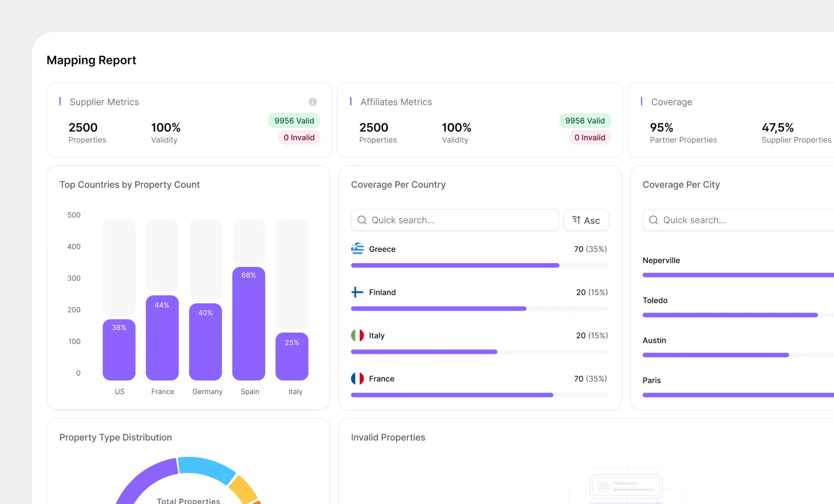
Task: Click the Toledo coverage progress bar
Action: (730, 315)
